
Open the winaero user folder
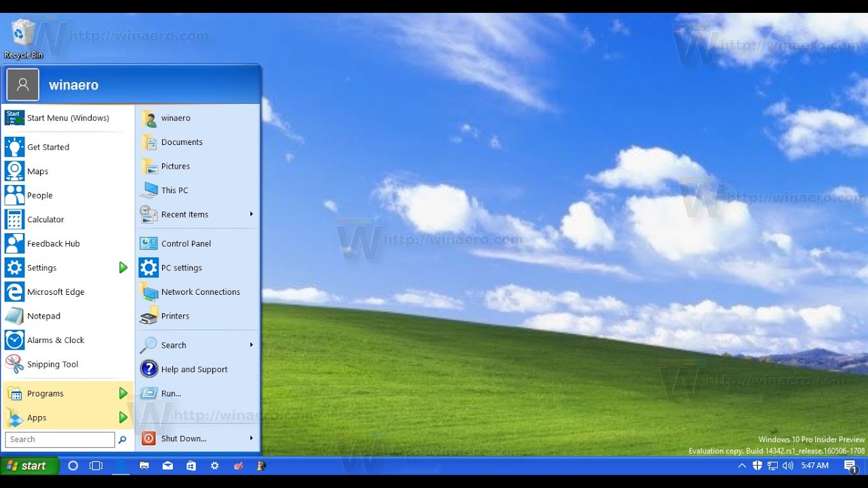(x=197, y=118)
